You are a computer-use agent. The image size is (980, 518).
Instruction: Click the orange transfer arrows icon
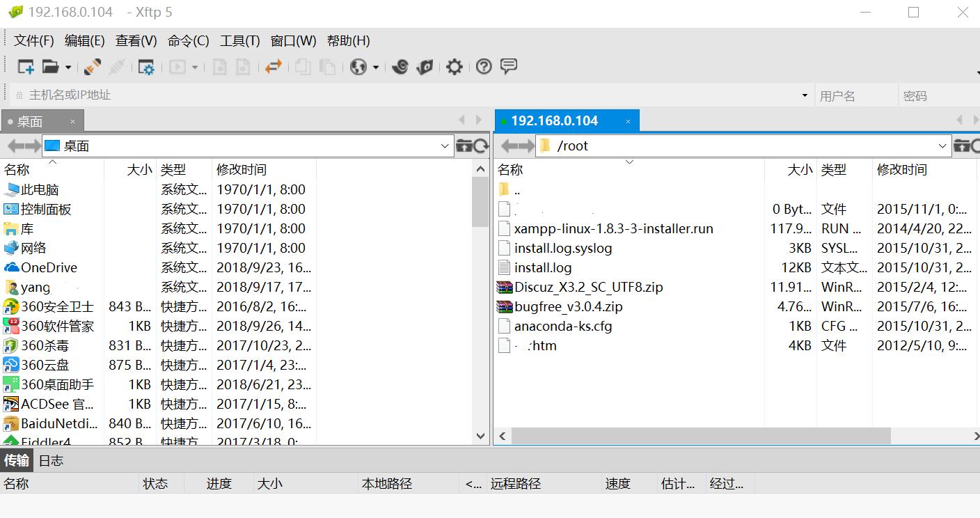(274, 67)
